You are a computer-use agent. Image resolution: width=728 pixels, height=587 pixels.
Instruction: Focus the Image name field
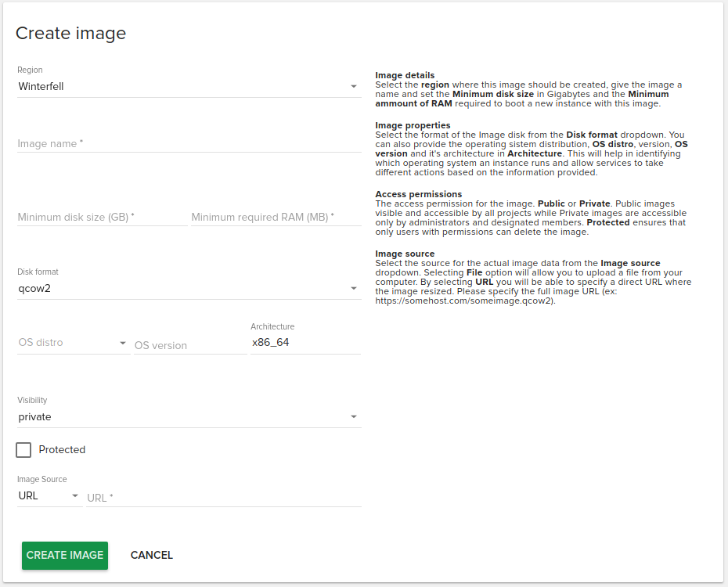click(188, 144)
